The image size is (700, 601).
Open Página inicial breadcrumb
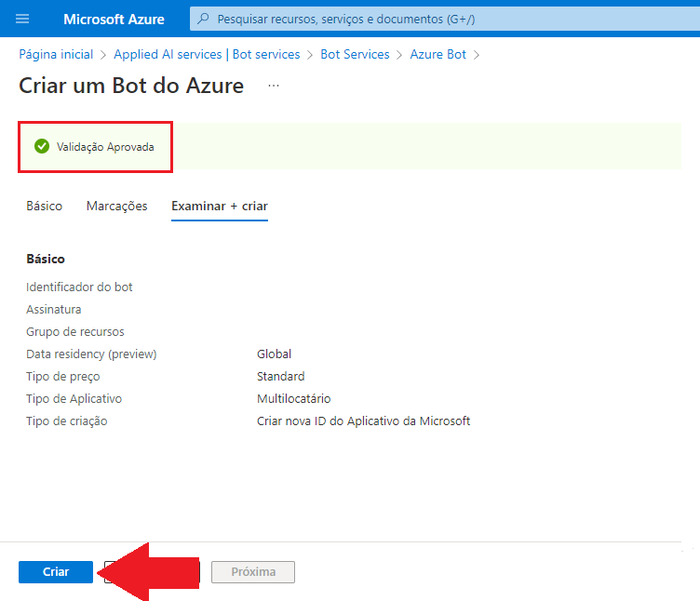click(56, 55)
